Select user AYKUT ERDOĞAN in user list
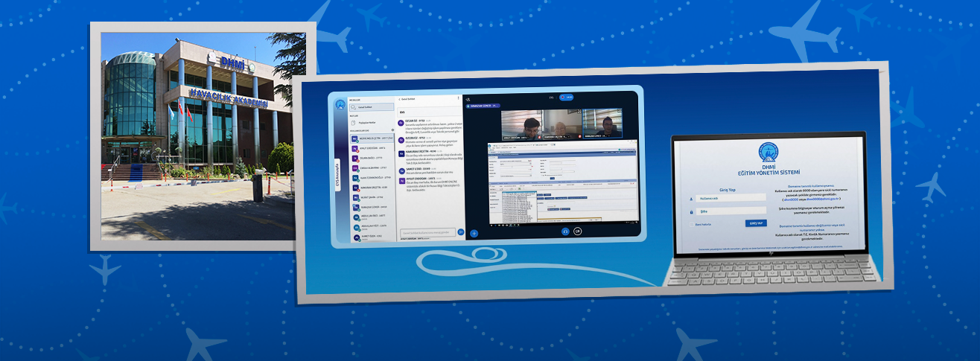The height and width of the screenshot is (361, 980). coord(372,148)
